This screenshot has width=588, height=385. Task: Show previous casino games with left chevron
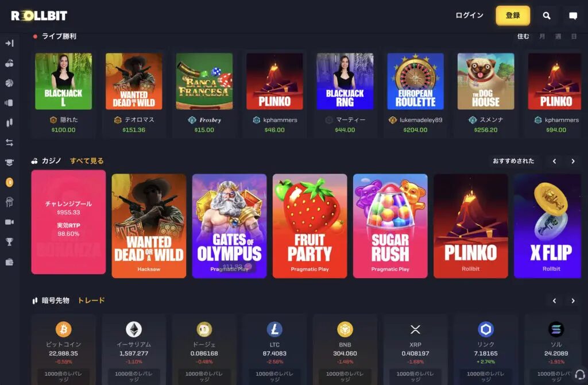554,161
